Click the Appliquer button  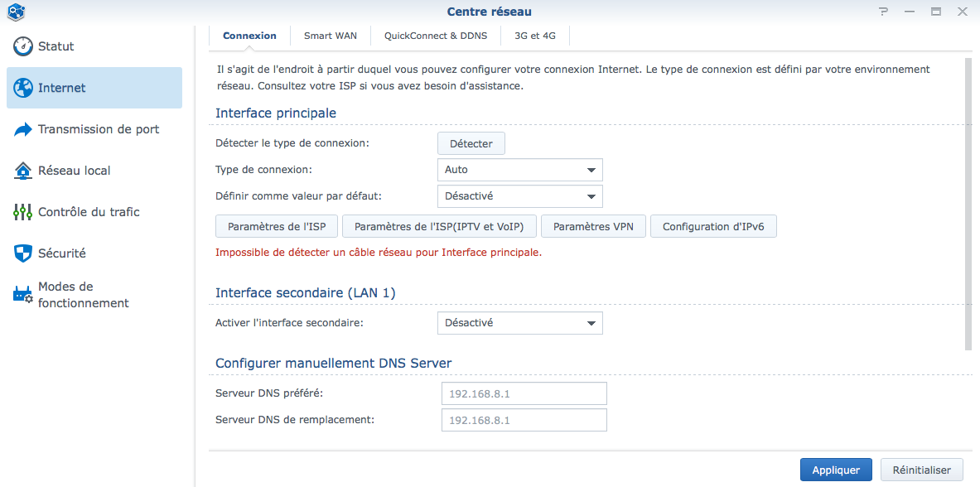tap(836, 470)
